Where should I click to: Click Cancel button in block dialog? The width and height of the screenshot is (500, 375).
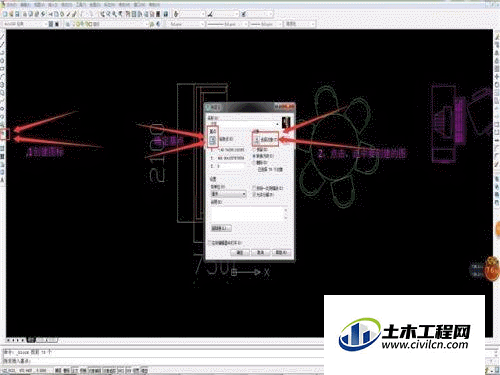tap(260, 253)
